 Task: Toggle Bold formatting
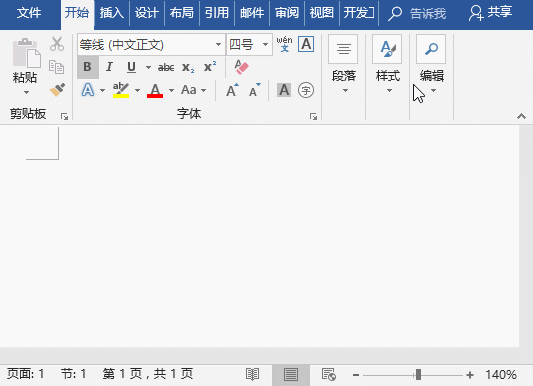pos(88,67)
